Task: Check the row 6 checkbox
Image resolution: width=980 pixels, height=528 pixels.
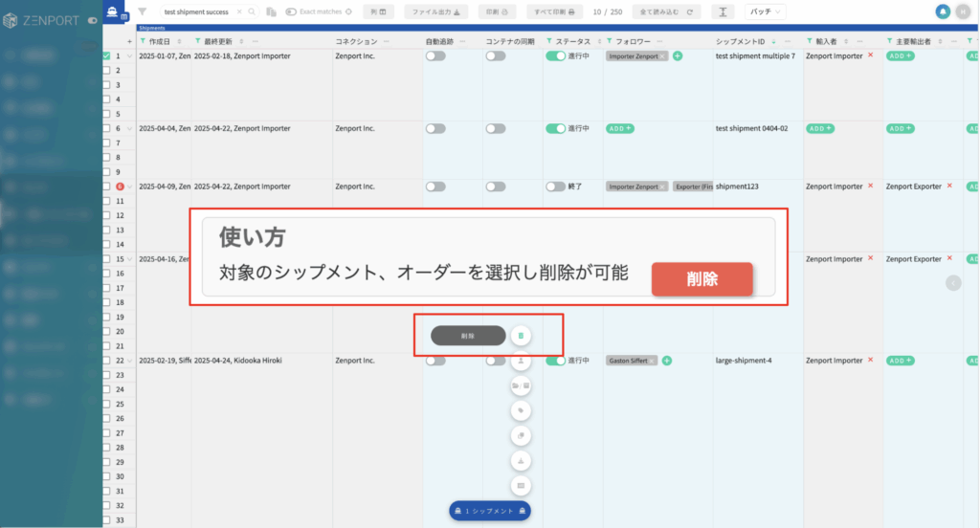Action: (107, 128)
